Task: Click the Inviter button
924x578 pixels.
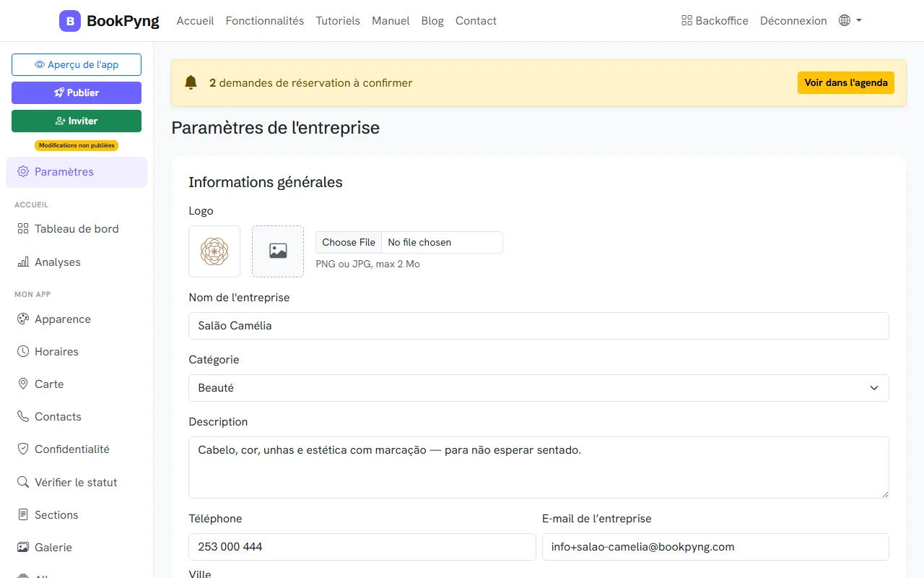Action: tap(77, 121)
